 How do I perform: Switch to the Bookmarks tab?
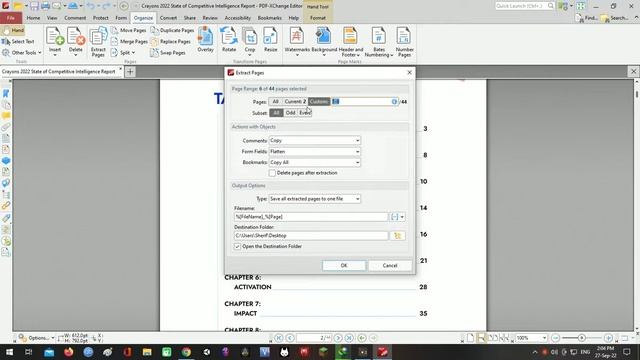[269, 18]
